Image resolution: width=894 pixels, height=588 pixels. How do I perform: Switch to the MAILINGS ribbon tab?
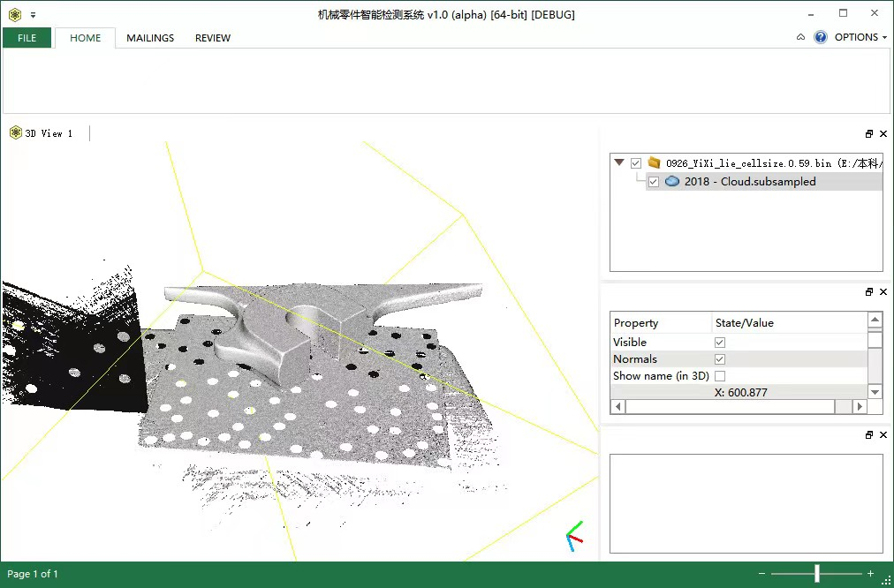pos(150,38)
